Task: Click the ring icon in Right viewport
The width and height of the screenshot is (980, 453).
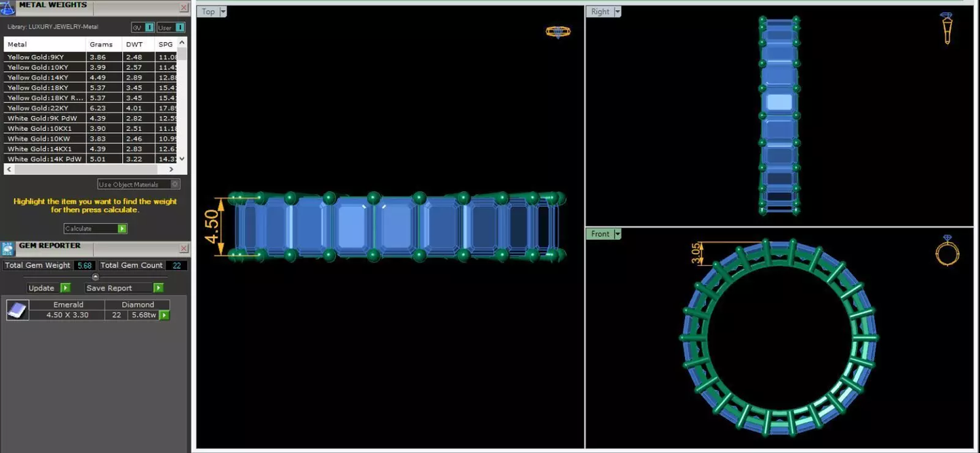Action: click(x=947, y=28)
